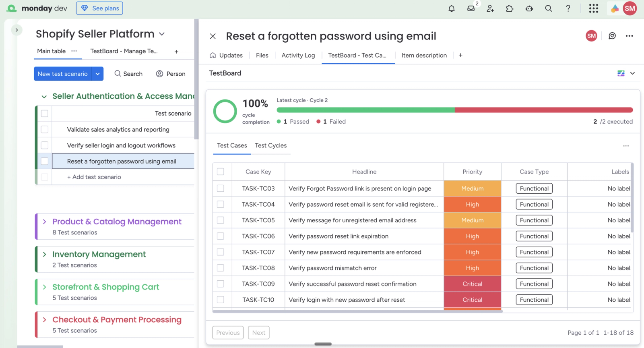Open the help question mark

(x=568, y=8)
